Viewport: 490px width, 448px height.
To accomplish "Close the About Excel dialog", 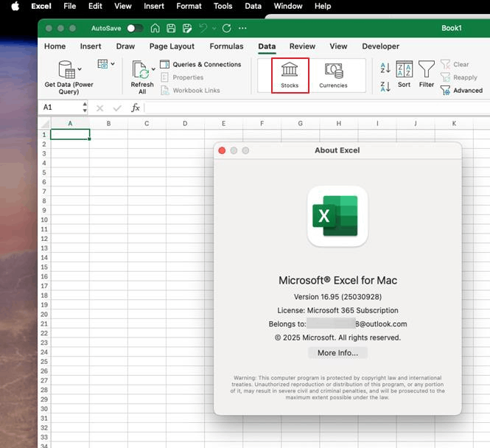I will pos(222,150).
